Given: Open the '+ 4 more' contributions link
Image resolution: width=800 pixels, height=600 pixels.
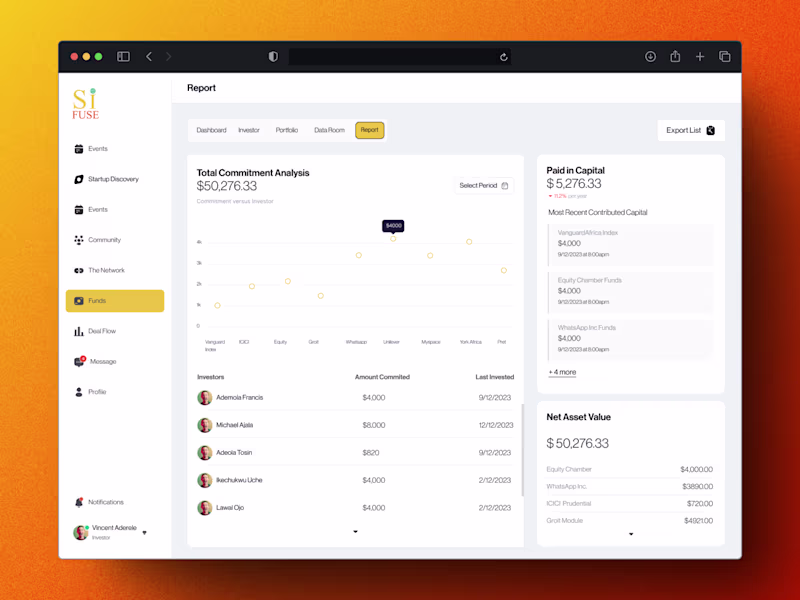Looking at the screenshot, I should tap(562, 372).
